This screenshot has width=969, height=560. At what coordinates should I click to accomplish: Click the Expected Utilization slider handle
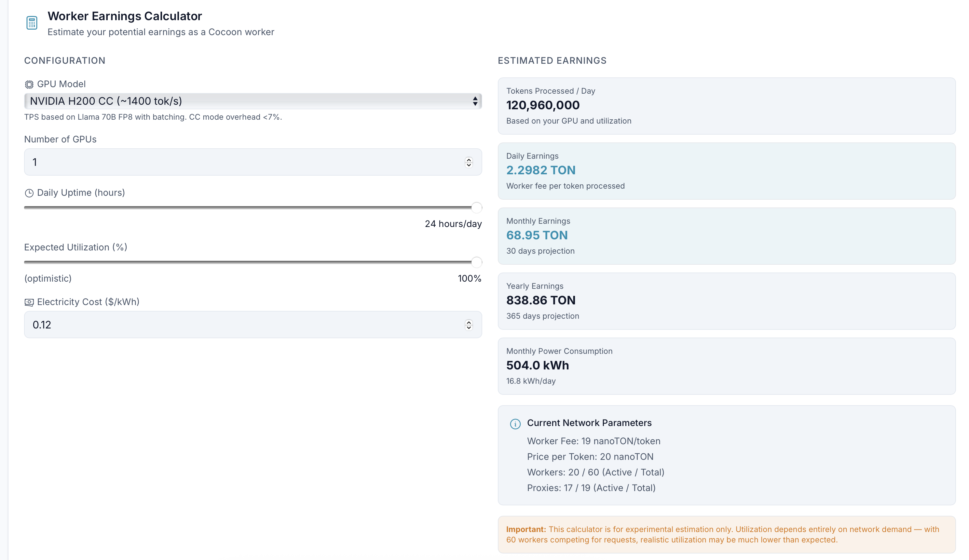pyautogui.click(x=476, y=262)
